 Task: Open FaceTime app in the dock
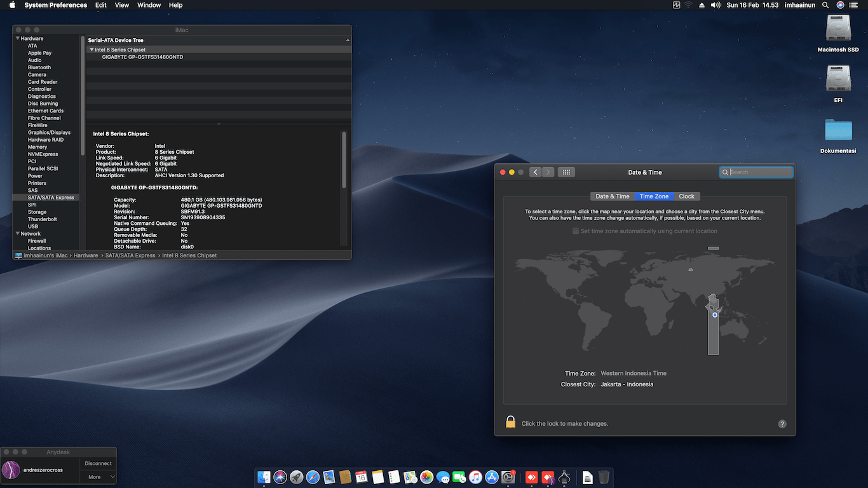pyautogui.click(x=459, y=477)
